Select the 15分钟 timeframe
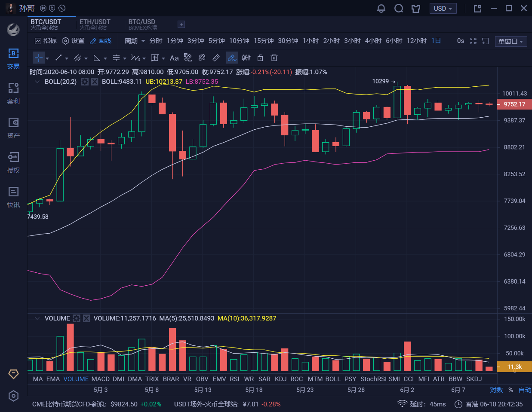This screenshot has height=412, width=532. pos(264,41)
